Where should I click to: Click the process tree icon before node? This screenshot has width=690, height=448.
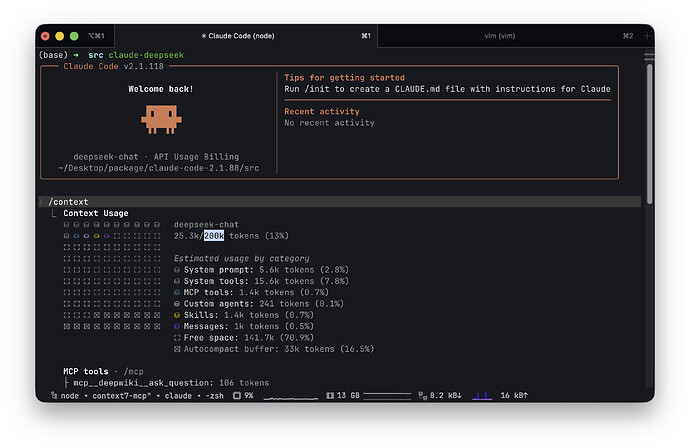[54, 395]
